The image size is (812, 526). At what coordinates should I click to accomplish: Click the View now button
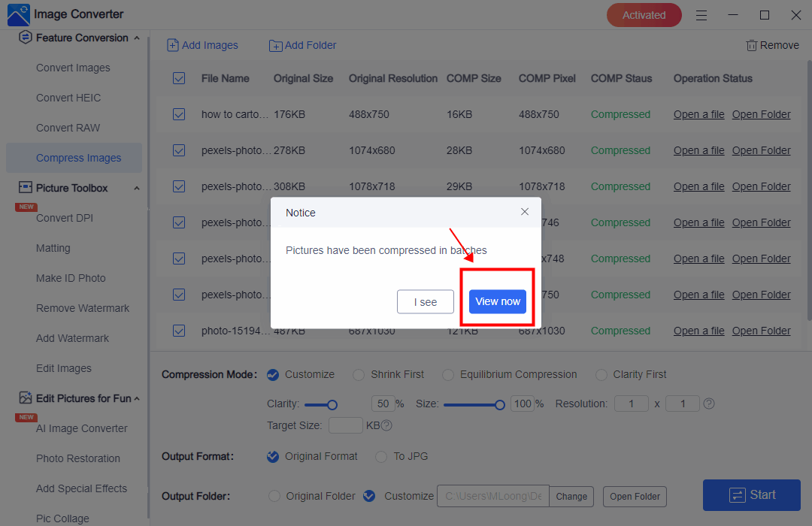[x=497, y=301]
